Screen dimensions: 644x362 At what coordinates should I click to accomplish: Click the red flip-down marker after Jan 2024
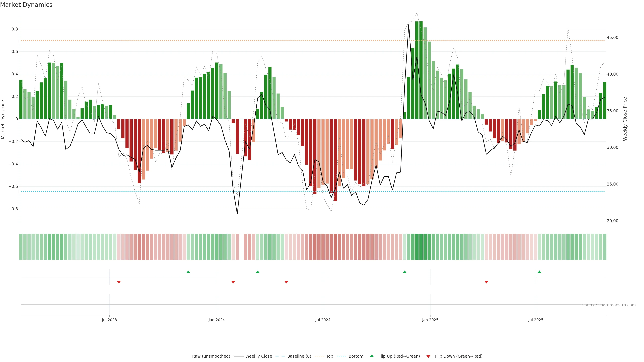point(233,282)
